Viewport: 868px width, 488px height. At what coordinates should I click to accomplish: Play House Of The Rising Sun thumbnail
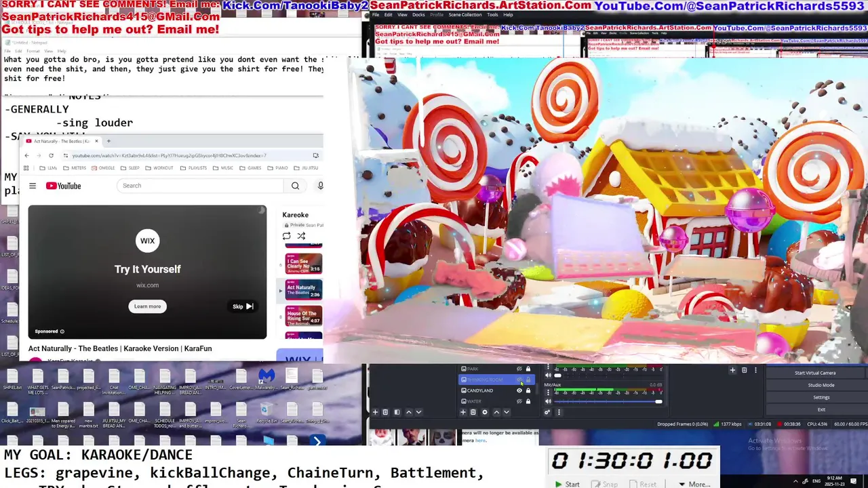303,316
